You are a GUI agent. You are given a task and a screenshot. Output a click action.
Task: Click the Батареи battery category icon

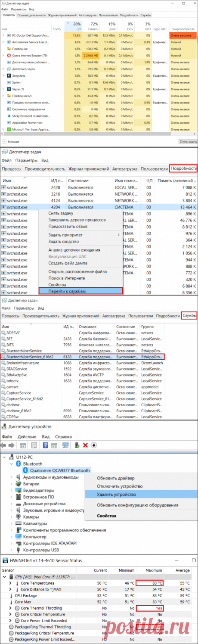(x=19, y=484)
